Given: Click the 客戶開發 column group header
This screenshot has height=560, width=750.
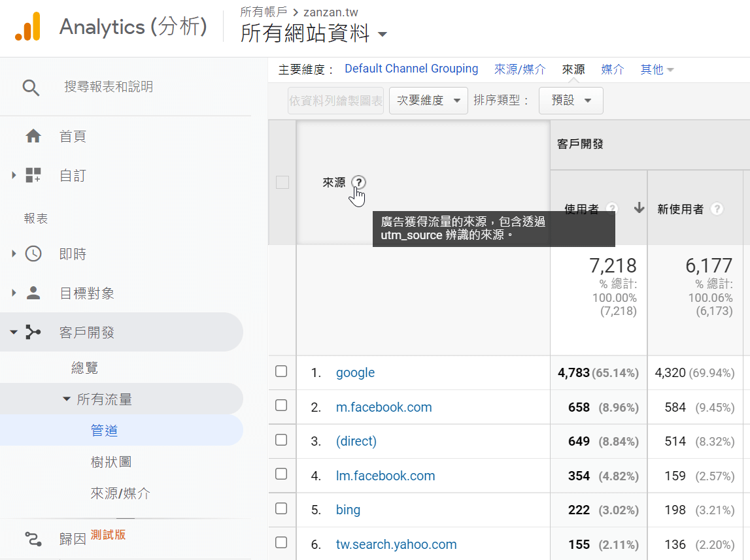Looking at the screenshot, I should coord(580,144).
